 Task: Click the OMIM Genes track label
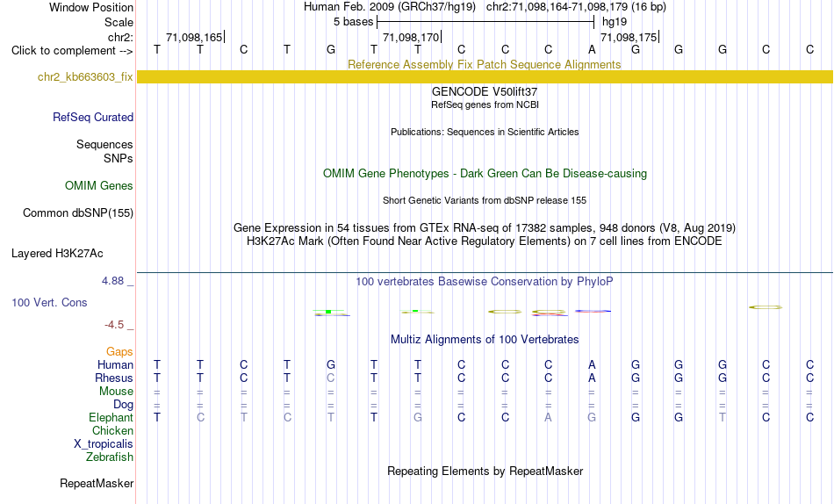[x=98, y=186]
